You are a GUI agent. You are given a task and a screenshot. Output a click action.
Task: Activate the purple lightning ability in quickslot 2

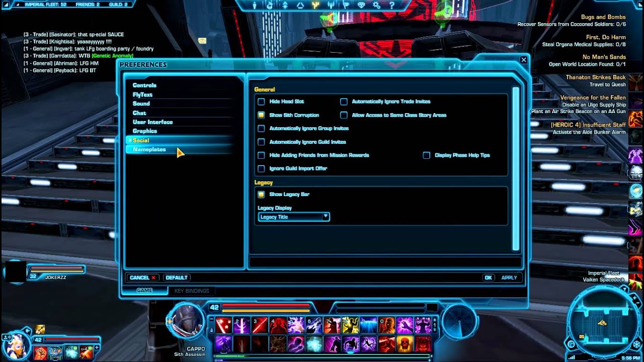pos(242,325)
